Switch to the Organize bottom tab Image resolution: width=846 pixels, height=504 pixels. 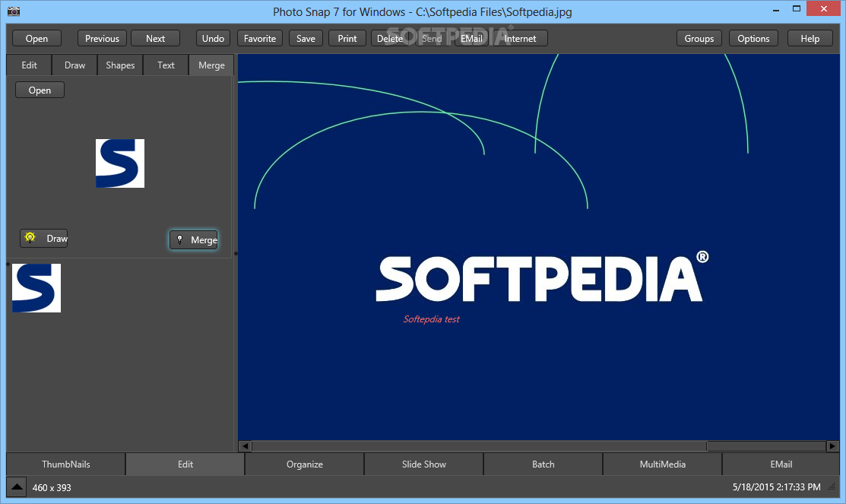[304, 464]
